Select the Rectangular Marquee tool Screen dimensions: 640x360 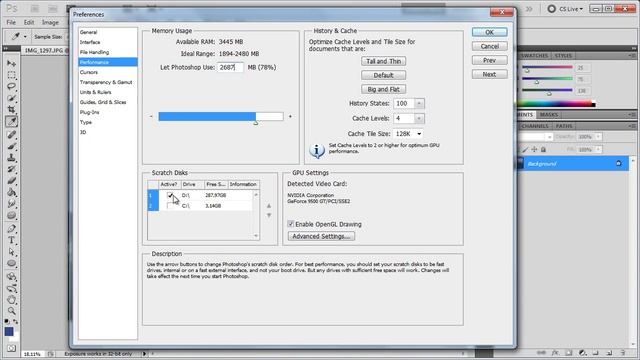pos(11,75)
